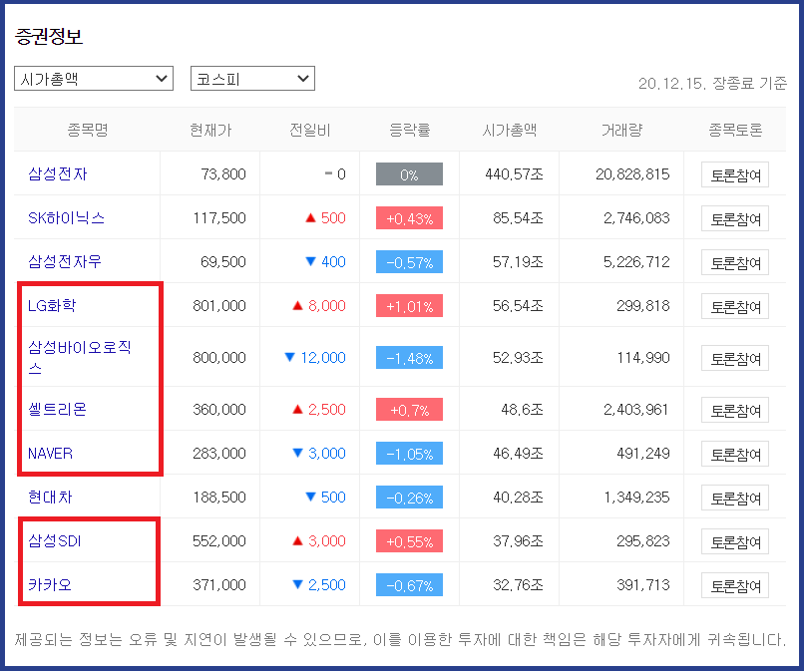Viewport: 804px width, 672px height.
Task: Click the red +0.55% change badge
Action: pos(409,540)
